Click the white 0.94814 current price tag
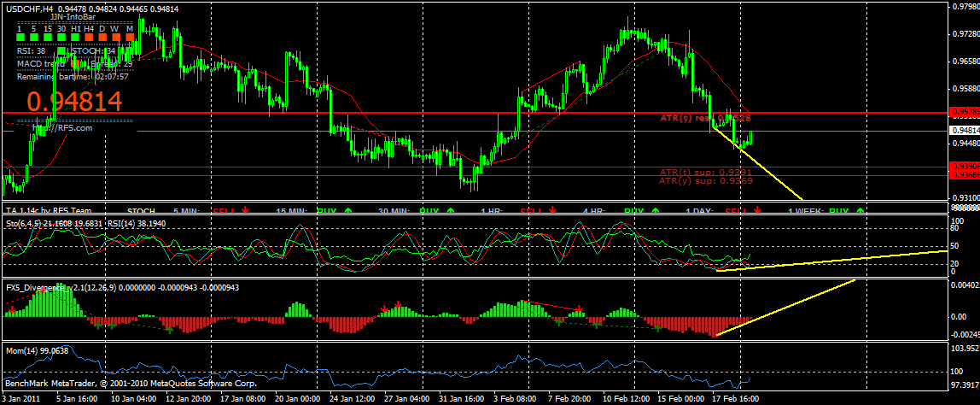The height and width of the screenshot is (405, 980). tap(963, 131)
